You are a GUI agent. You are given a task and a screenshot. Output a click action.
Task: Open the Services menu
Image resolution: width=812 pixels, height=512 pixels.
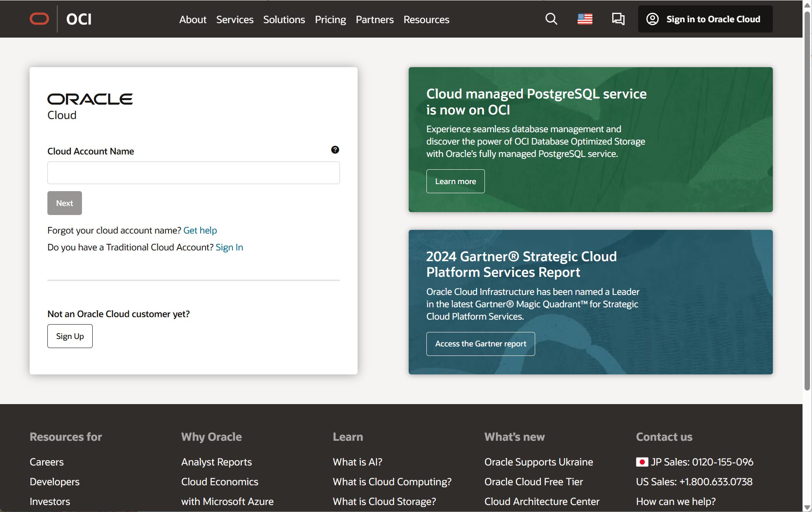[235, 19]
